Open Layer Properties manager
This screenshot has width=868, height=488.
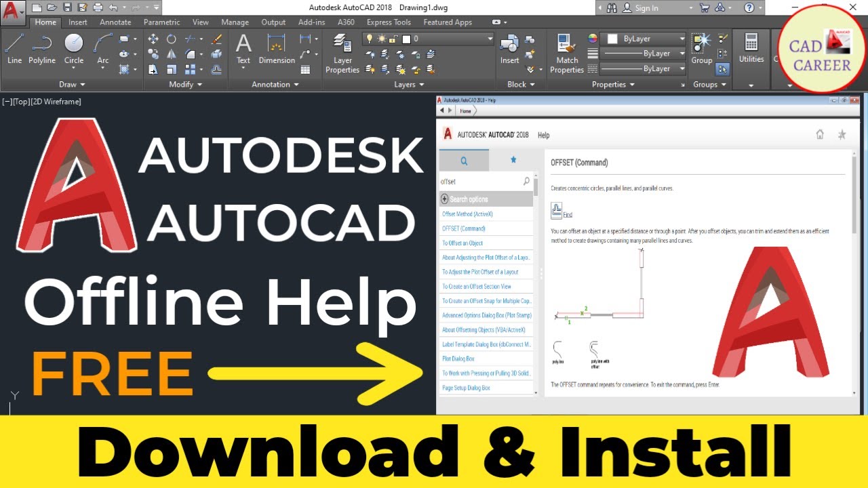342,54
